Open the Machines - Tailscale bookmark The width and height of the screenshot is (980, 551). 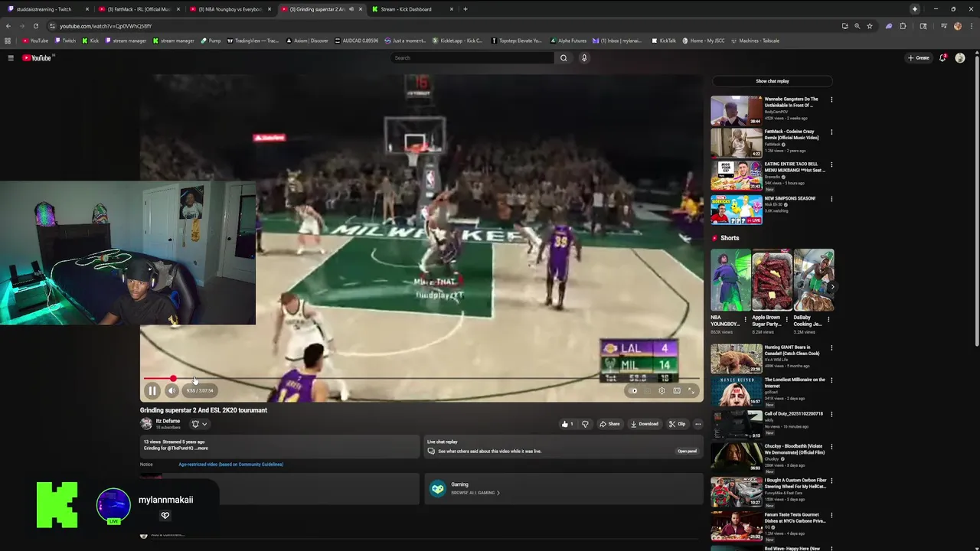click(756, 41)
